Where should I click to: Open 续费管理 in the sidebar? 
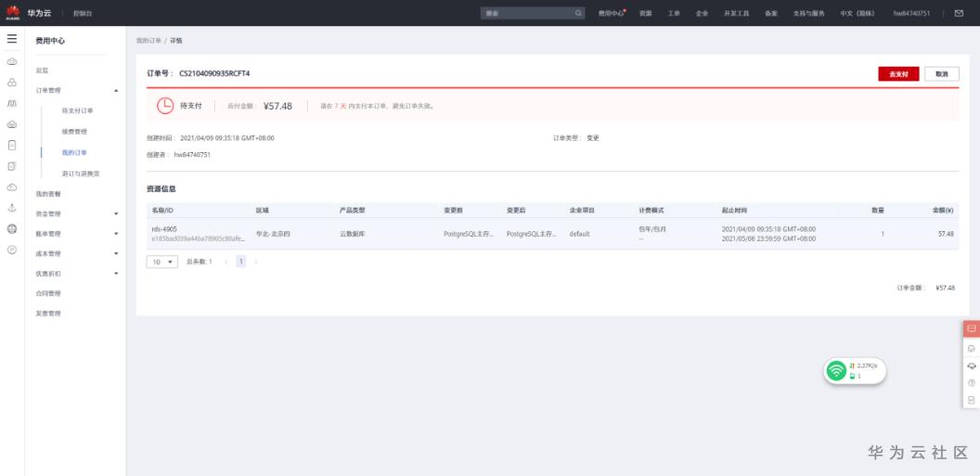click(74, 132)
